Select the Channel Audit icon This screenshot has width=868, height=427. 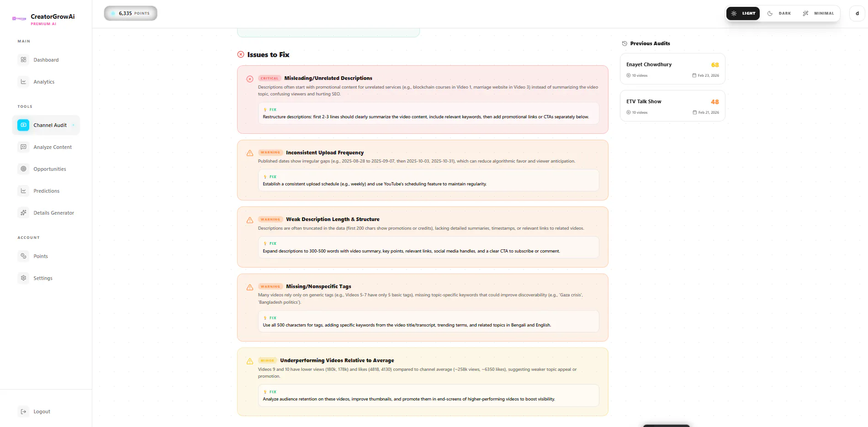point(23,125)
